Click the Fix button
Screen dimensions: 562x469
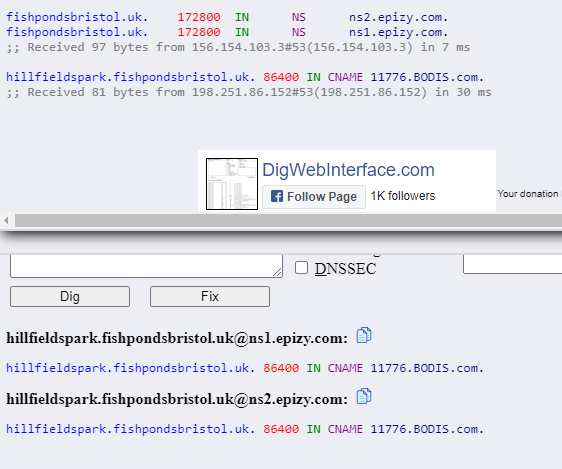(210, 296)
